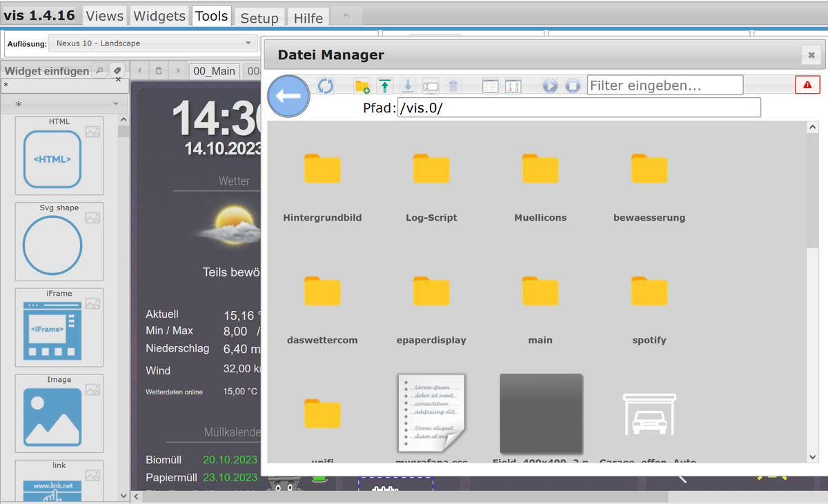The image size is (828, 504).
Task: Select the Image widget
Action: coord(59,414)
